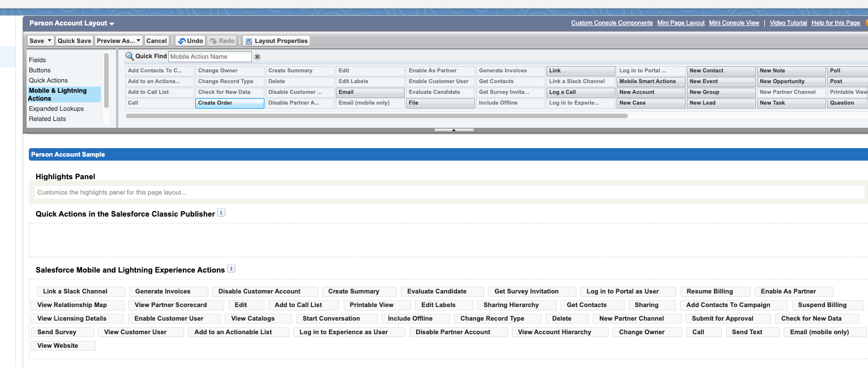Screen dimensions: 868x367
Task: Select the Quick Actions palette category
Action: tap(48, 80)
